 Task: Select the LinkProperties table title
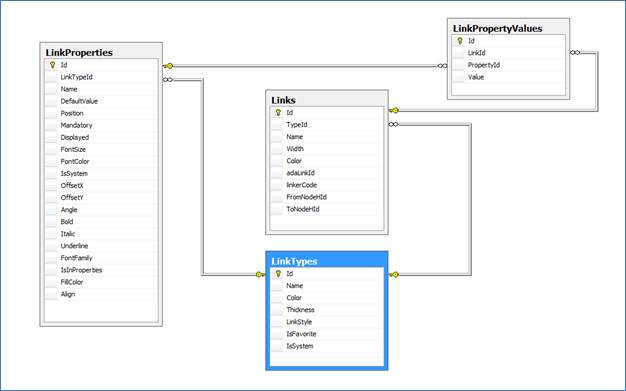(79, 52)
